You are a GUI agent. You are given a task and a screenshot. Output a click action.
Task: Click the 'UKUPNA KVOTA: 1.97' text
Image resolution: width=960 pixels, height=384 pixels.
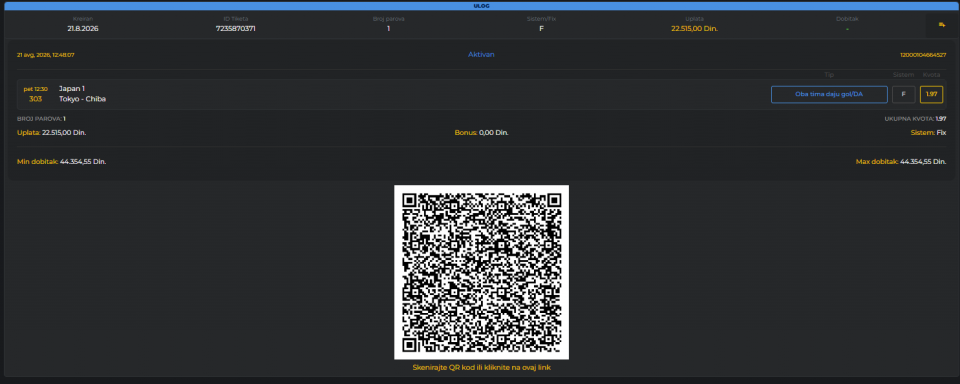(915, 119)
